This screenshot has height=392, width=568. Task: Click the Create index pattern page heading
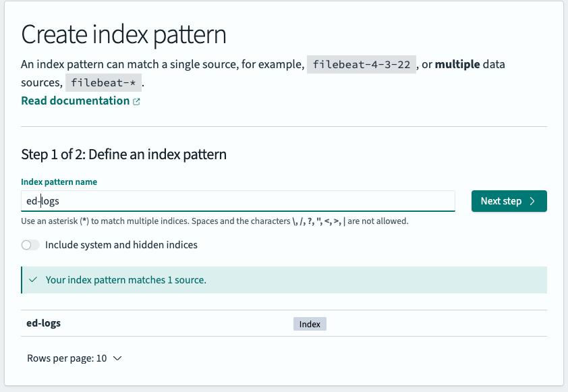(123, 34)
